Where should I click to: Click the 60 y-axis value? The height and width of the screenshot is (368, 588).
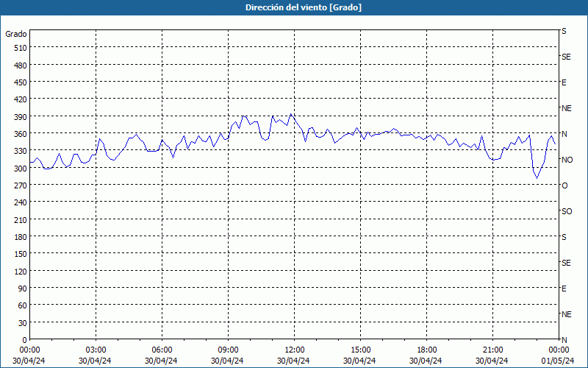click(x=23, y=305)
